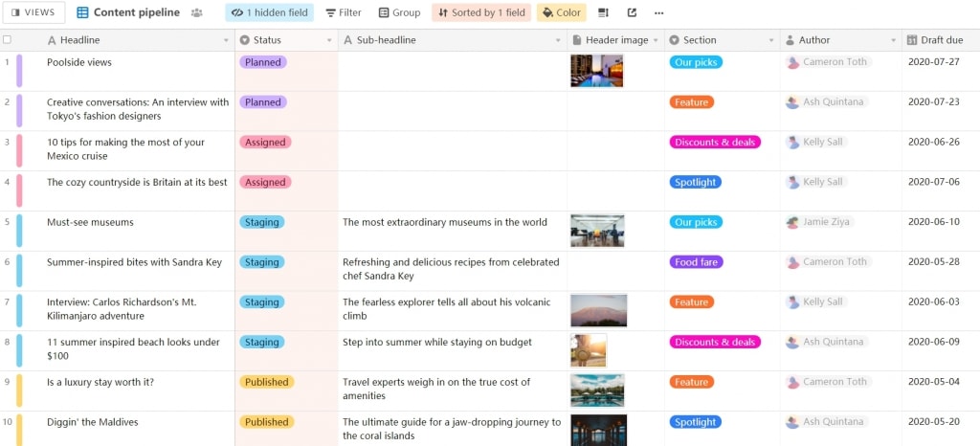This screenshot has height=446, width=980.
Task: Open the Filter options
Action: [344, 13]
